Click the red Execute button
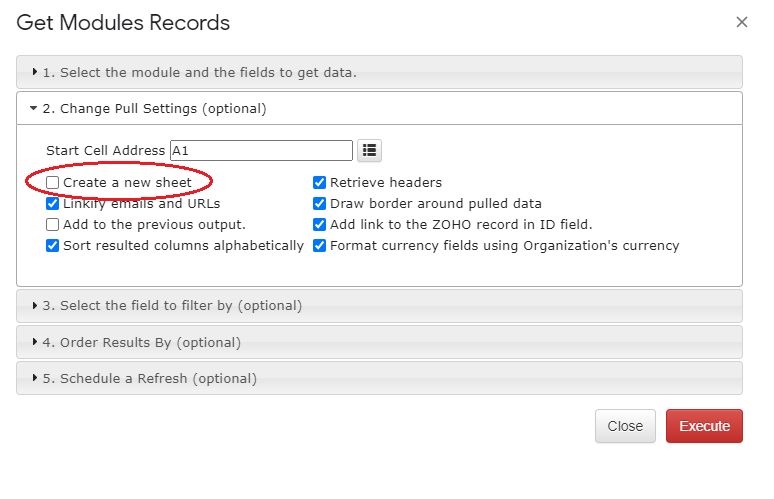The height and width of the screenshot is (499, 774). [704, 426]
